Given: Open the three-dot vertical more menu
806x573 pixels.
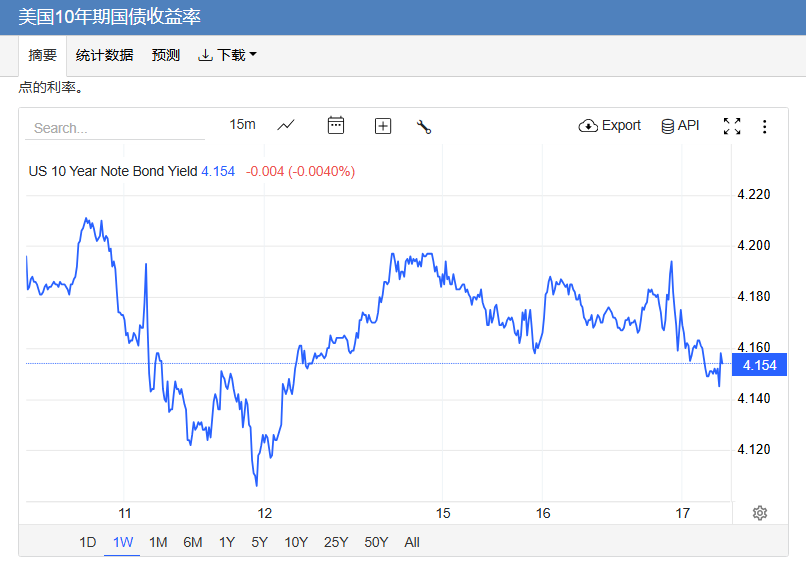Looking at the screenshot, I should coord(764,126).
